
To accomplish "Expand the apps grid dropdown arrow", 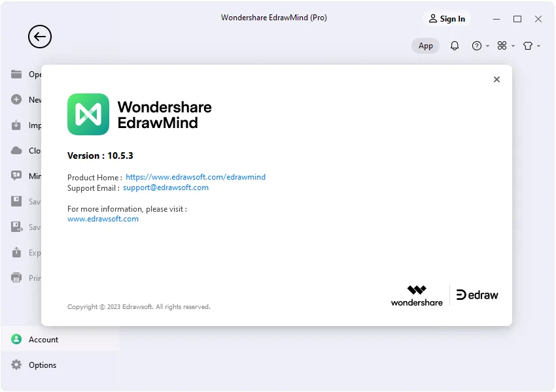I will click(x=513, y=46).
